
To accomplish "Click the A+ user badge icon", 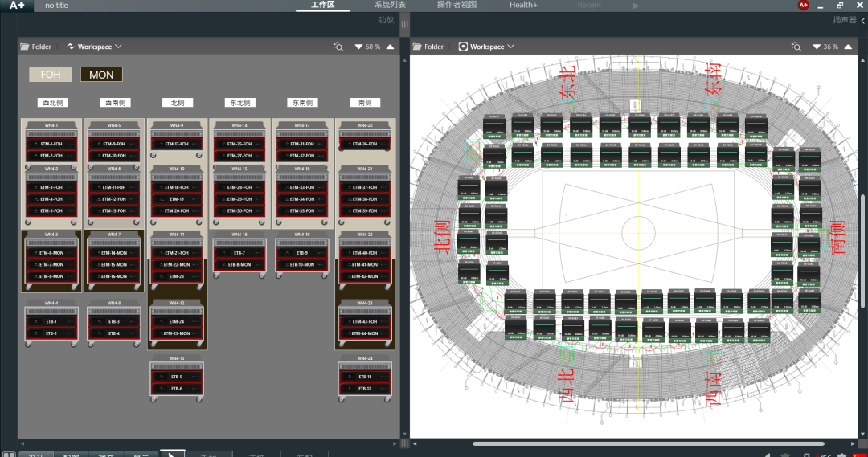I will 803,5.
